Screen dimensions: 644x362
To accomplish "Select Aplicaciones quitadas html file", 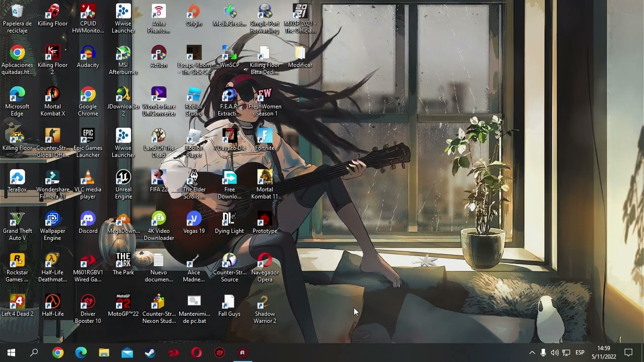I will [17, 60].
